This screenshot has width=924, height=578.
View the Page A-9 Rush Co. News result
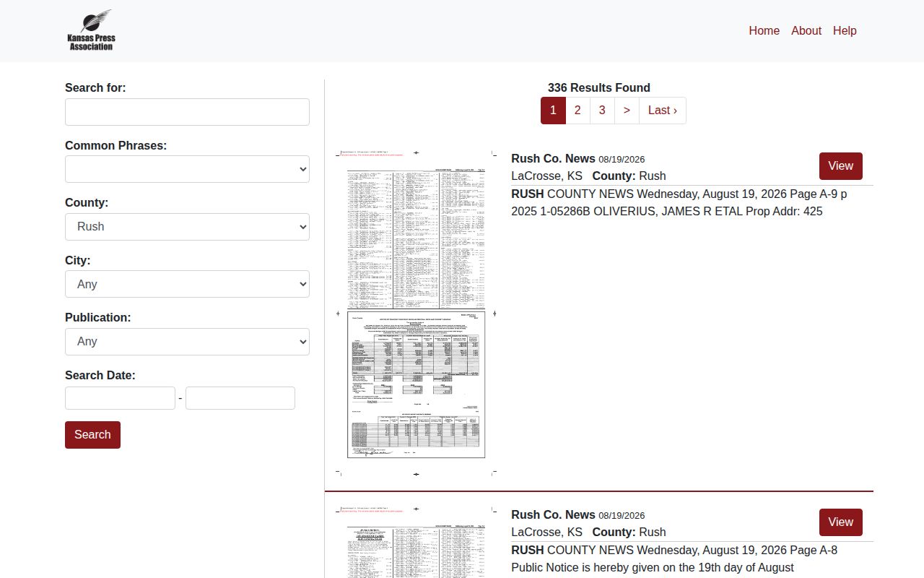point(840,166)
